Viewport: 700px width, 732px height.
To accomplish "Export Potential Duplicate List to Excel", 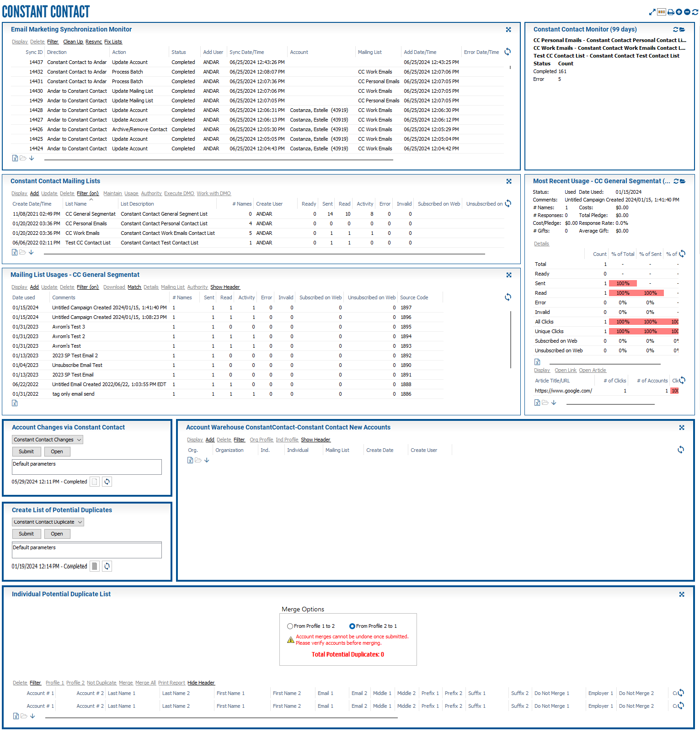I will [16, 716].
